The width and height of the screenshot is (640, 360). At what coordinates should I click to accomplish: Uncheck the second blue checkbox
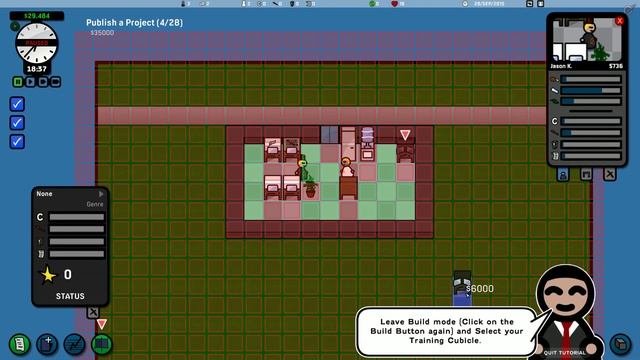[x=17, y=123]
